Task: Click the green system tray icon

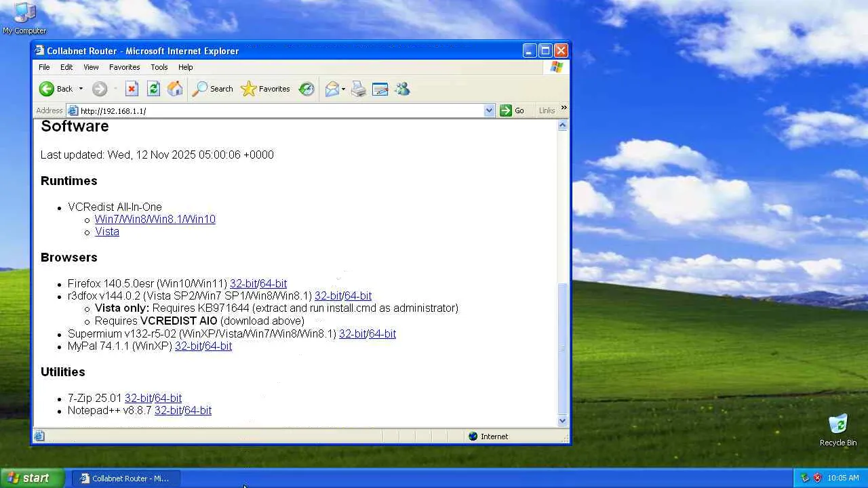Action: coord(805,478)
